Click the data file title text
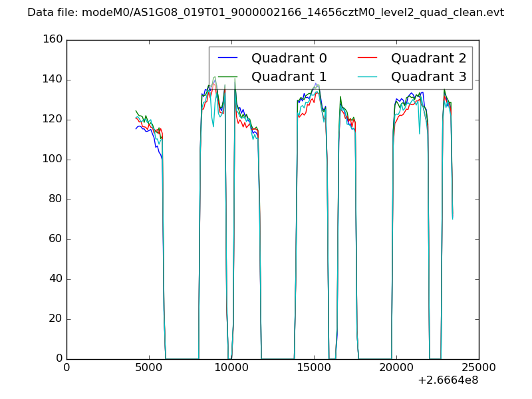Viewport: 532px width, 399px height. point(265,13)
